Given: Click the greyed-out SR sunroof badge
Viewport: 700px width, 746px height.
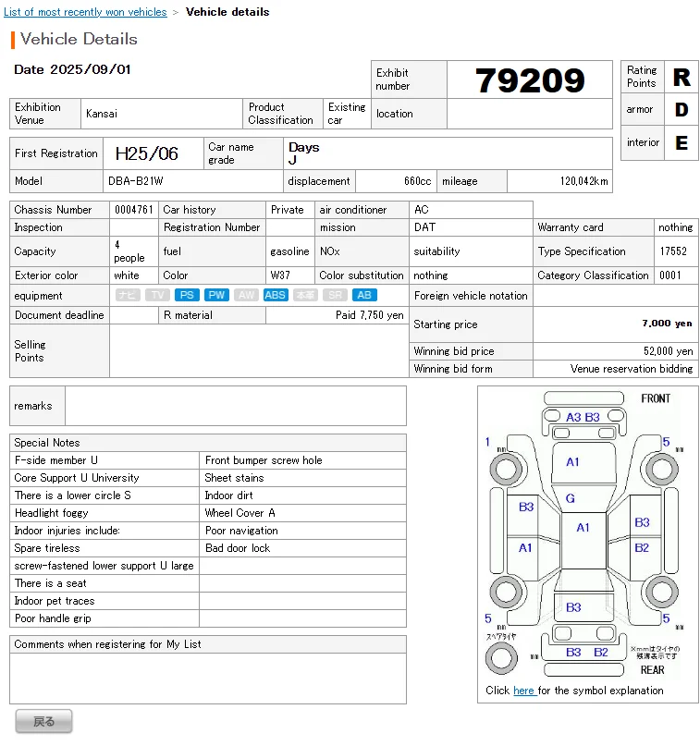Looking at the screenshot, I should (x=335, y=296).
